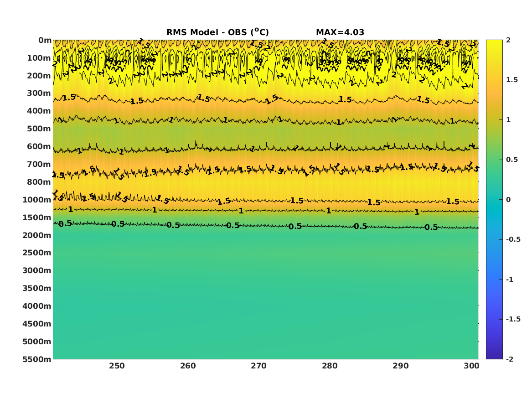Viewport: 532px width, 399px height.
Task: Click the y-axis label '5500m'
Action: tap(37, 359)
